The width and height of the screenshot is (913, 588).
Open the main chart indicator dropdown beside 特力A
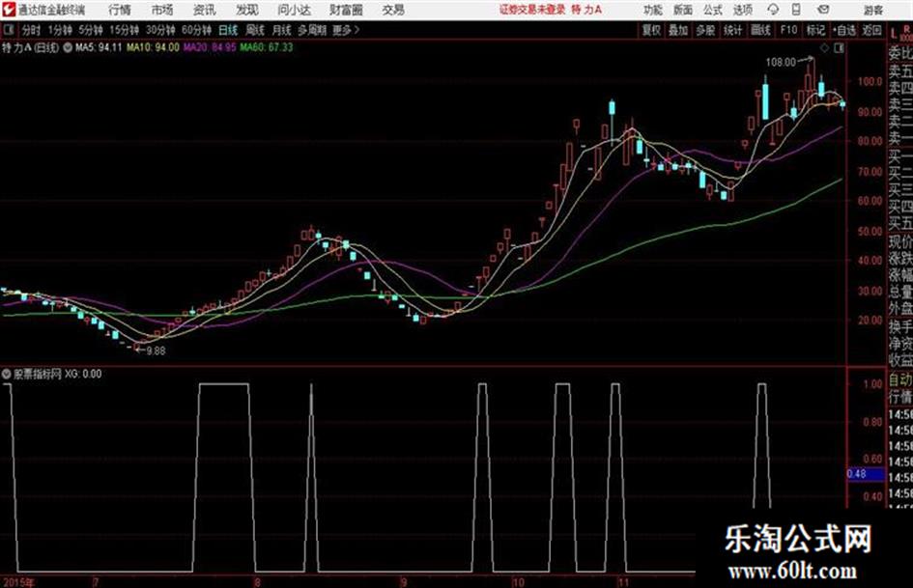tap(68, 47)
